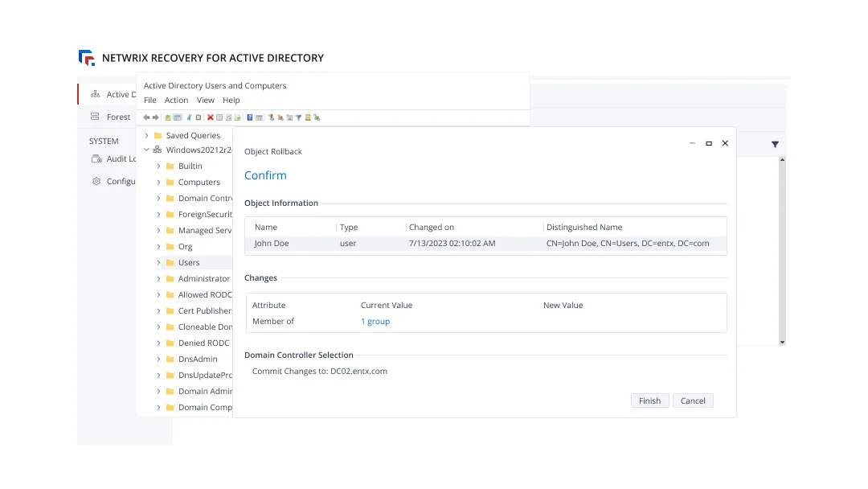Select the Allowed RODC tree item

(x=205, y=294)
